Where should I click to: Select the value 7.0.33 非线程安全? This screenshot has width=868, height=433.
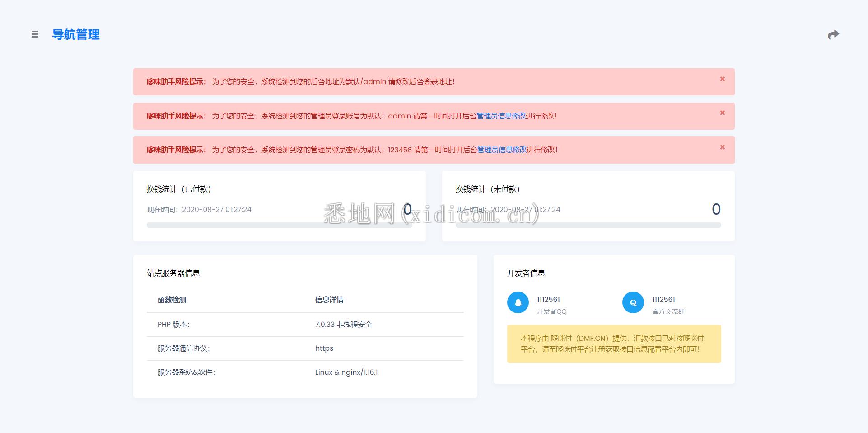tap(344, 324)
